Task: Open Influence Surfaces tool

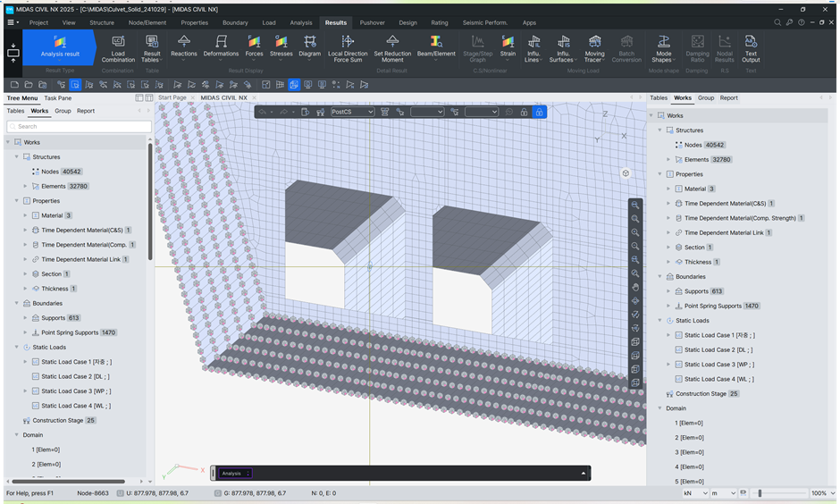Action: tap(563, 49)
